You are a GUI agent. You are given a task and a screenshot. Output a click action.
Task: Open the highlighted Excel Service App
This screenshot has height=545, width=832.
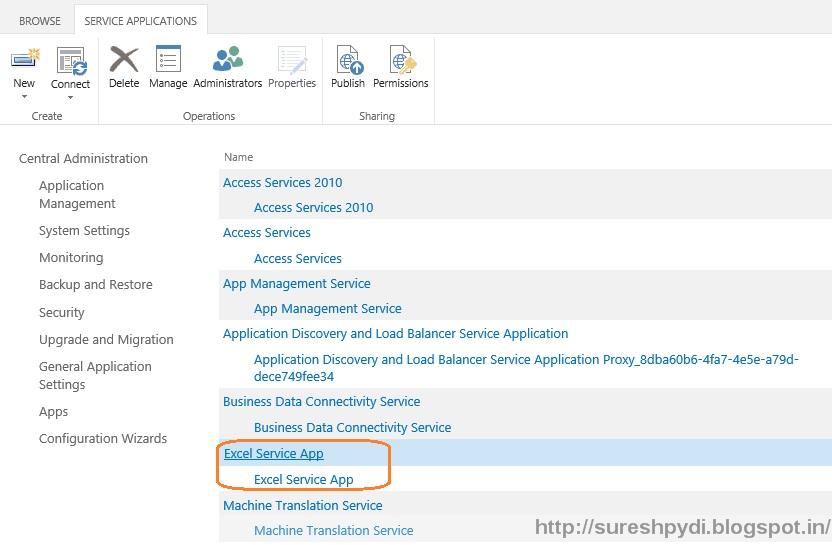click(x=274, y=454)
